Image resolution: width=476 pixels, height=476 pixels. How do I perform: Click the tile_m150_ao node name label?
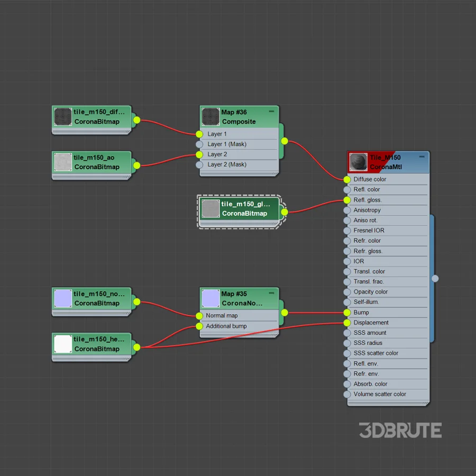tap(94, 158)
